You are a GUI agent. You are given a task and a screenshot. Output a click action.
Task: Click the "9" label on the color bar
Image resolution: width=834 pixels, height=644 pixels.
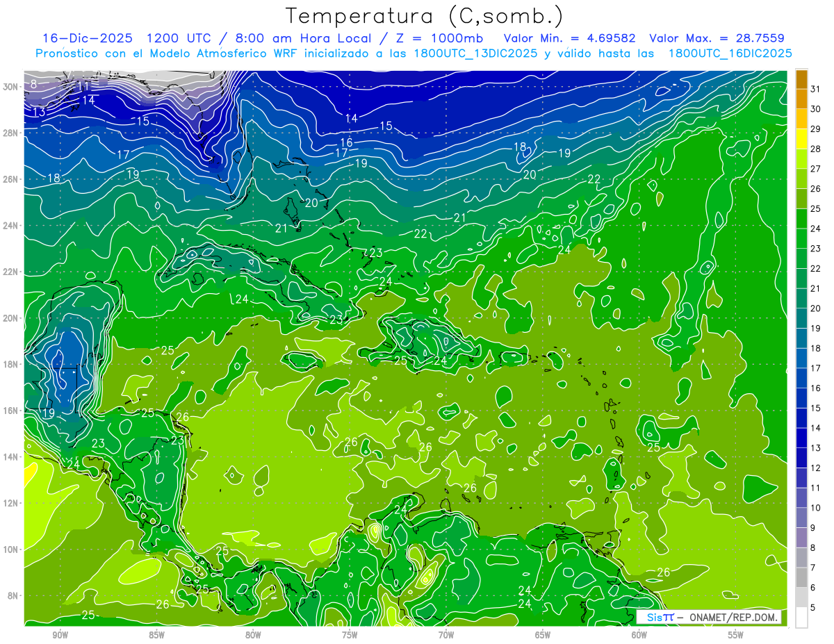pos(813,528)
